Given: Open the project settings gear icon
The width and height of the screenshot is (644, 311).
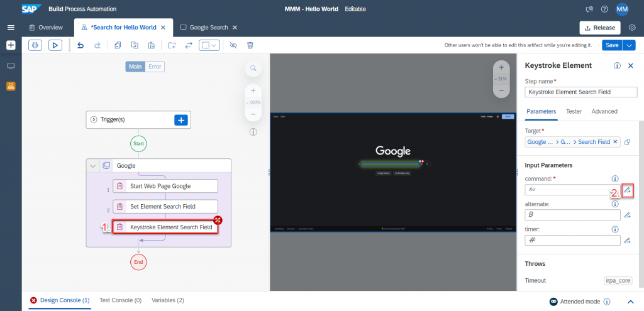Looking at the screenshot, I should (x=633, y=28).
